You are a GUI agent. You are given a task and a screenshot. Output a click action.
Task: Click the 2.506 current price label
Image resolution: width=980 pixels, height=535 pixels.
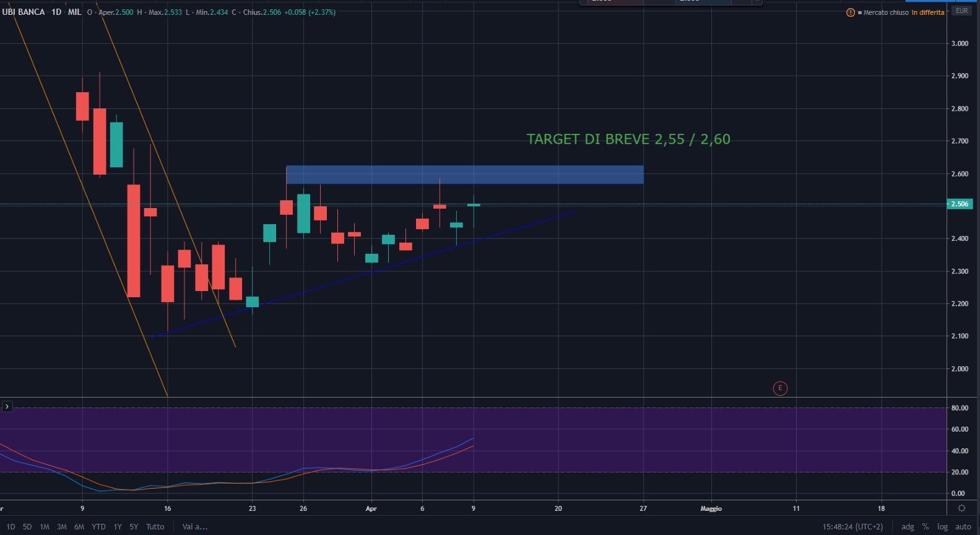pos(960,204)
